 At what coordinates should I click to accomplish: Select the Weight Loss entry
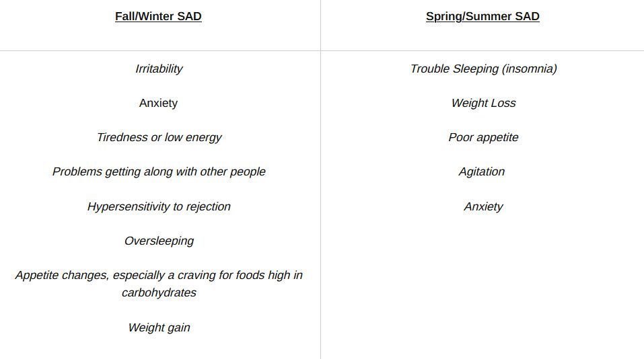click(483, 103)
